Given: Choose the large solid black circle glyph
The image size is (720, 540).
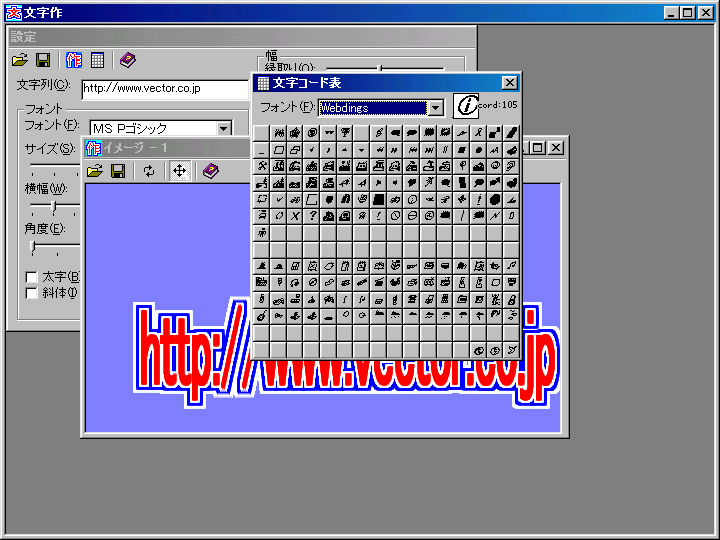Looking at the screenshot, I should [495, 199].
